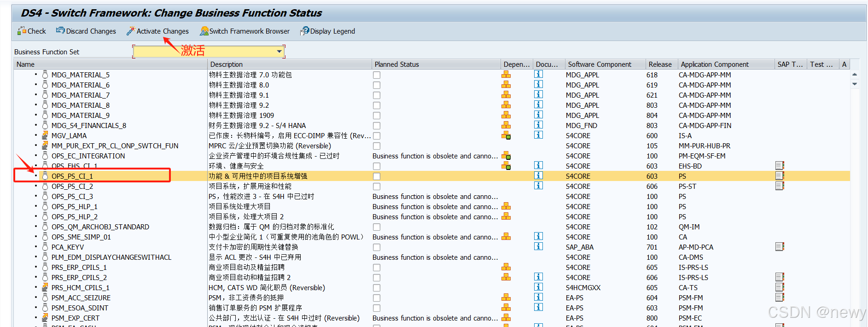Open Switch Framework Browser
The height and width of the screenshot is (327, 868).
coord(245,31)
